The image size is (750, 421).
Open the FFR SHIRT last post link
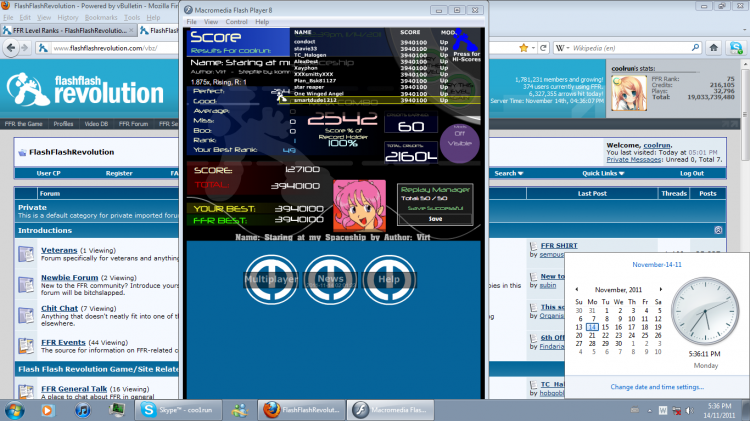pos(559,245)
